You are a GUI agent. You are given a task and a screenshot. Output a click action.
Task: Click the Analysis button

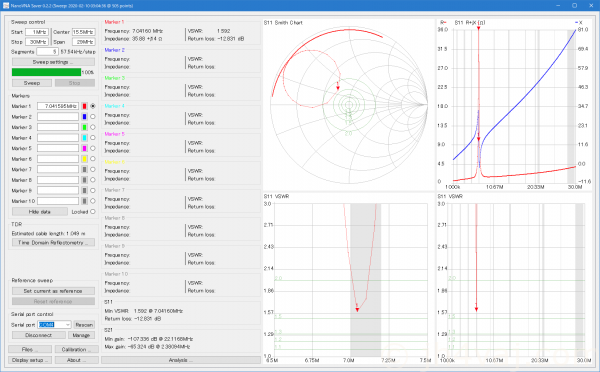(x=181, y=360)
